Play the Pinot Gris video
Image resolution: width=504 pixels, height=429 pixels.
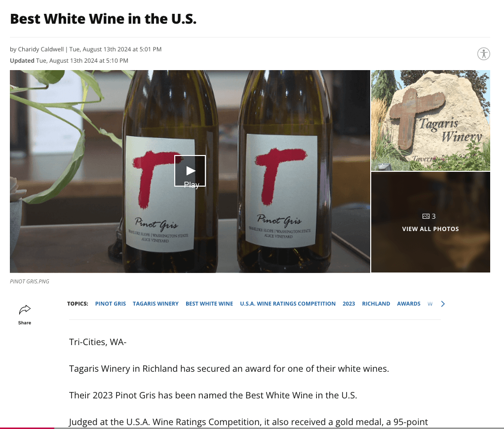click(x=190, y=171)
